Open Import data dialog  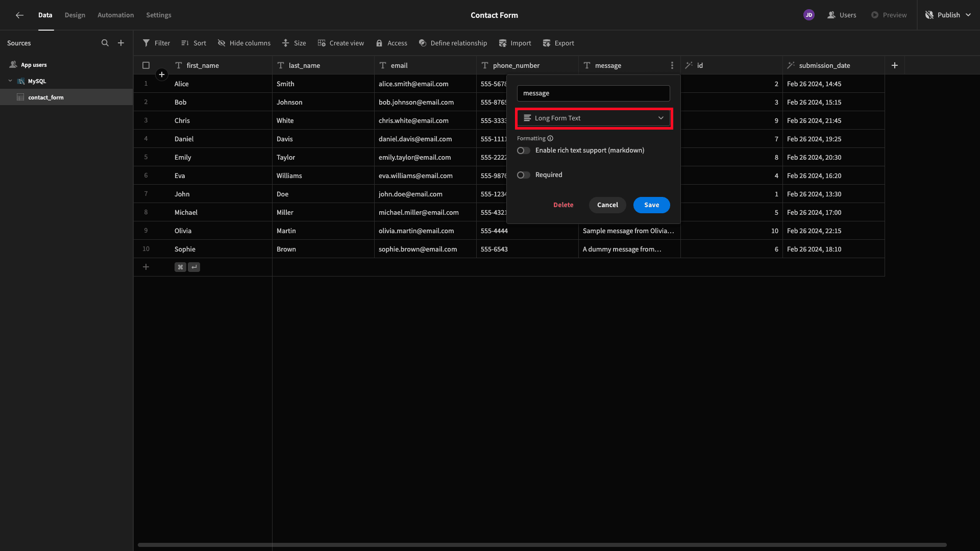515,43
